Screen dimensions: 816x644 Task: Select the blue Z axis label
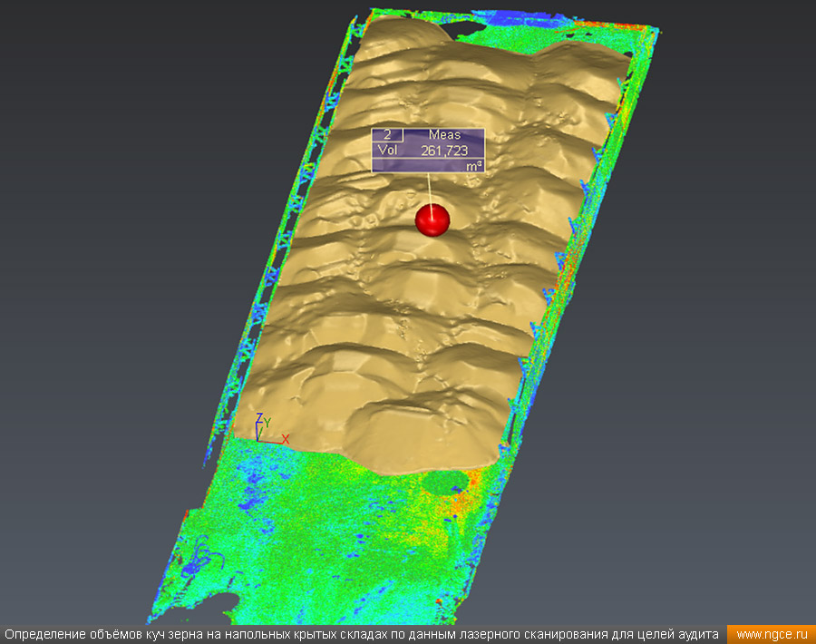point(258,418)
